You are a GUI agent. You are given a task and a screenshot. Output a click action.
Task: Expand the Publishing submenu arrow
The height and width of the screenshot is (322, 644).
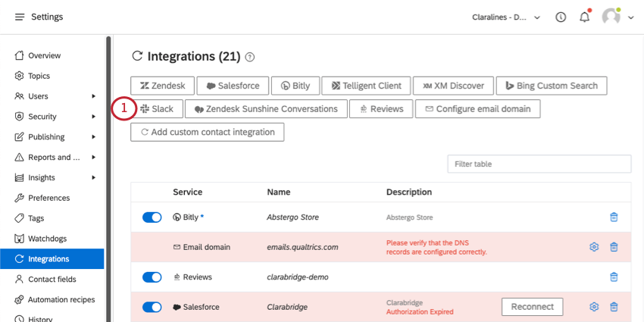coord(94,137)
